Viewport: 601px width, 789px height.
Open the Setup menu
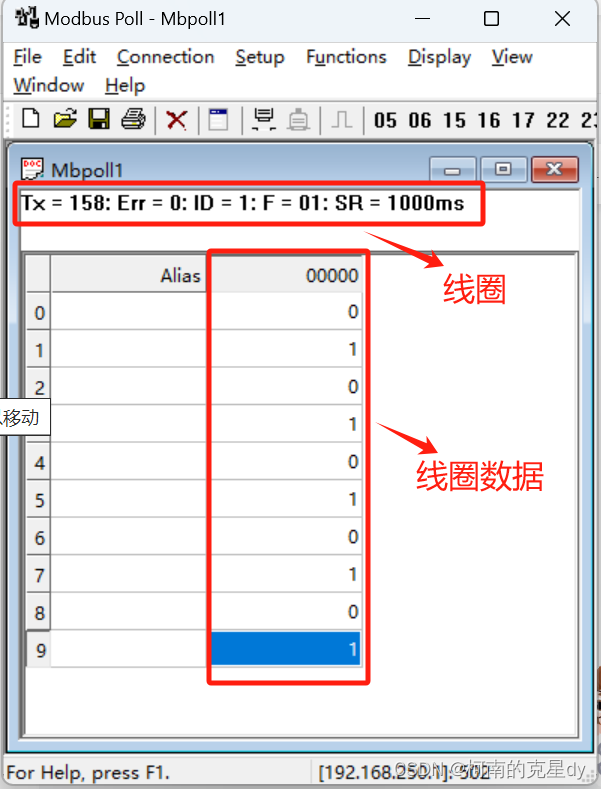tap(260, 57)
